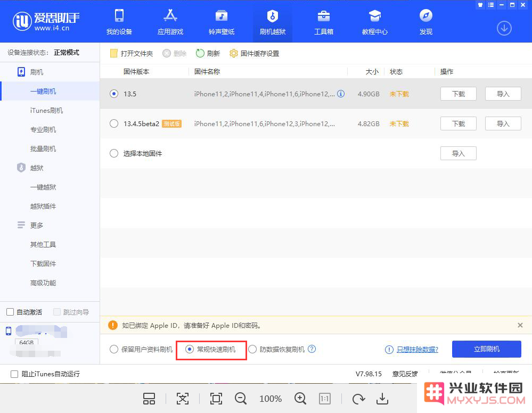Select 常规快速刷机 radio option
Image resolution: width=532 pixels, height=413 pixels.
[190, 349]
